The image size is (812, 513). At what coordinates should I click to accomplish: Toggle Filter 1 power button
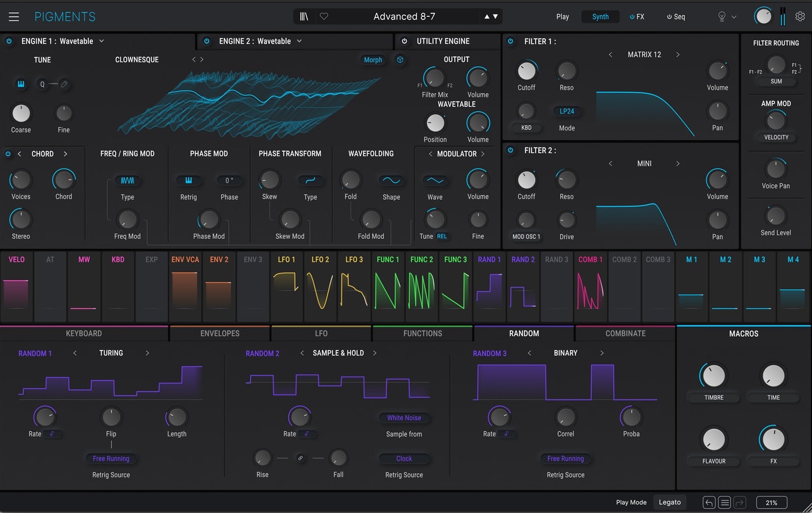click(511, 41)
